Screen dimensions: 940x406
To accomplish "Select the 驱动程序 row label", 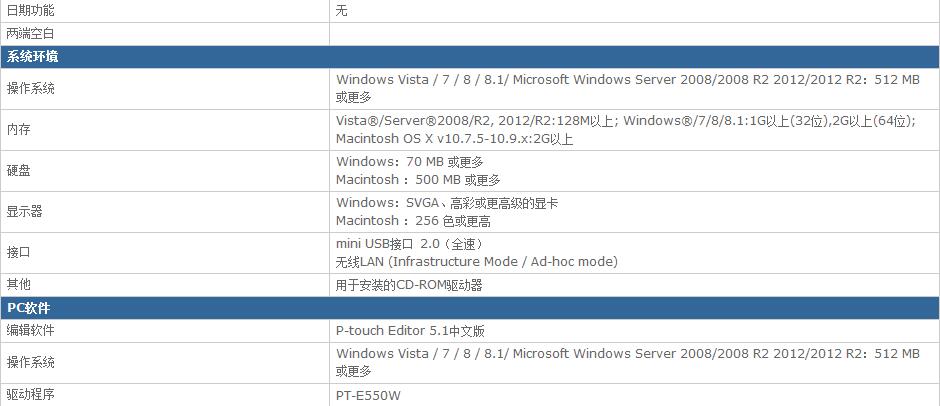I will (30, 395).
